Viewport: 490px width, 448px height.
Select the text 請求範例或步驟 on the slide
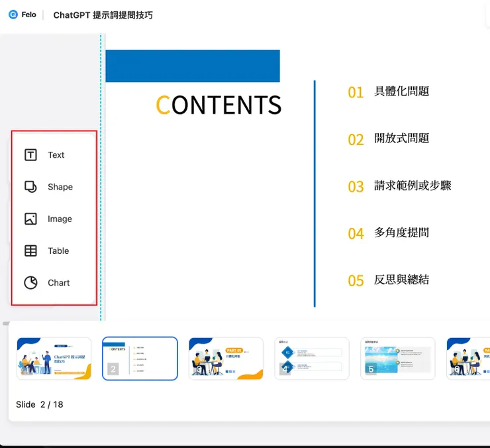pyautogui.click(x=413, y=186)
